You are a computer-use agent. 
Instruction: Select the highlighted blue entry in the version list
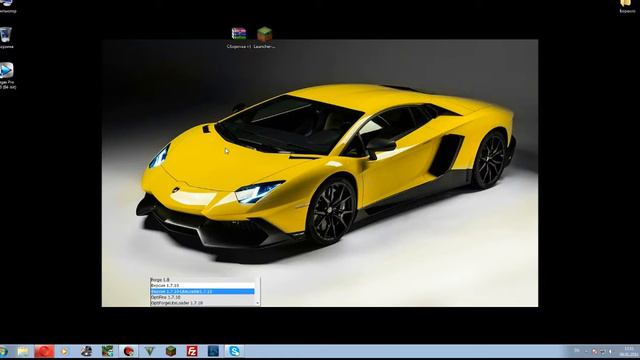202,291
